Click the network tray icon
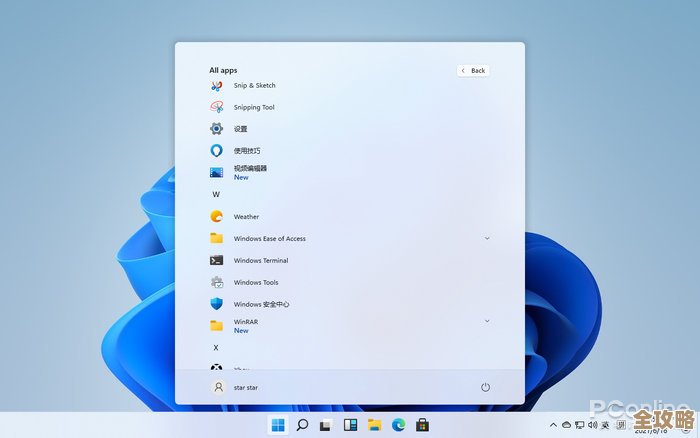Screen dimensions: 700x438 pyautogui.click(x=579, y=425)
